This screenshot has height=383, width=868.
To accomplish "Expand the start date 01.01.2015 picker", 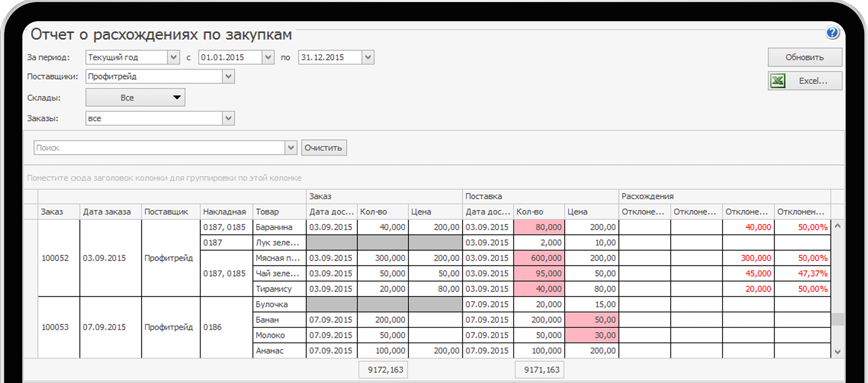I will click(x=268, y=57).
